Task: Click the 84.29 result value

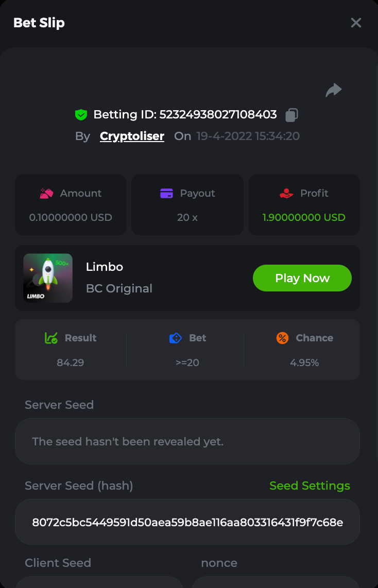Action: tap(71, 362)
